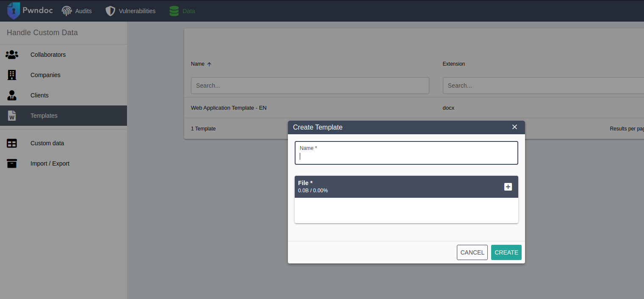Click the green Data database icon
Viewport: 644px width, 299px height.
(174, 11)
